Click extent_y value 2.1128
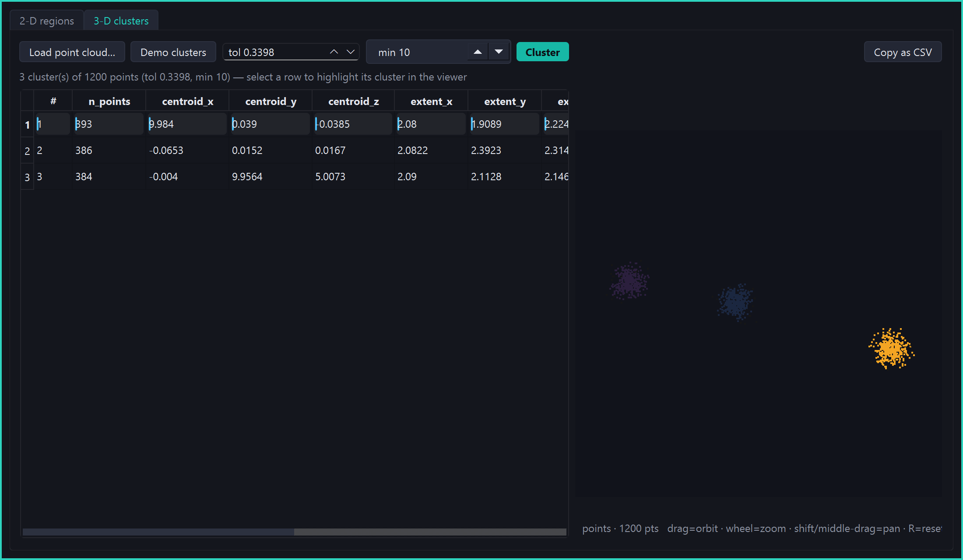 (505, 176)
